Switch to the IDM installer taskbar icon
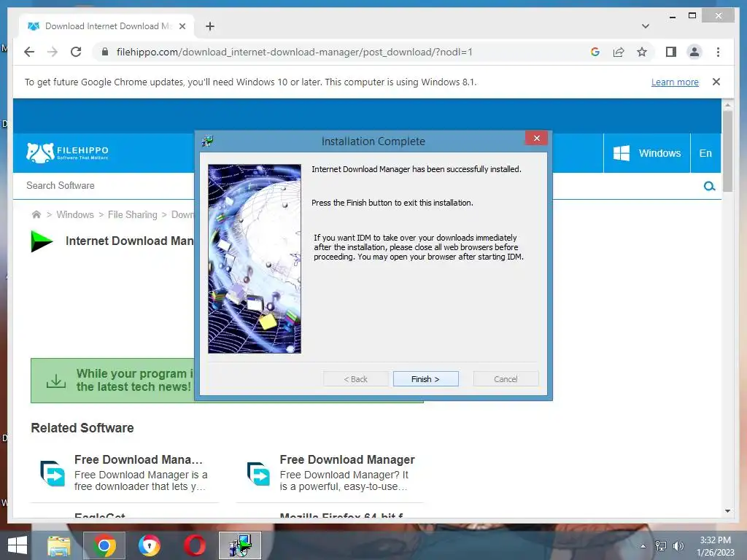Viewport: 747px width, 560px height. coord(239,545)
